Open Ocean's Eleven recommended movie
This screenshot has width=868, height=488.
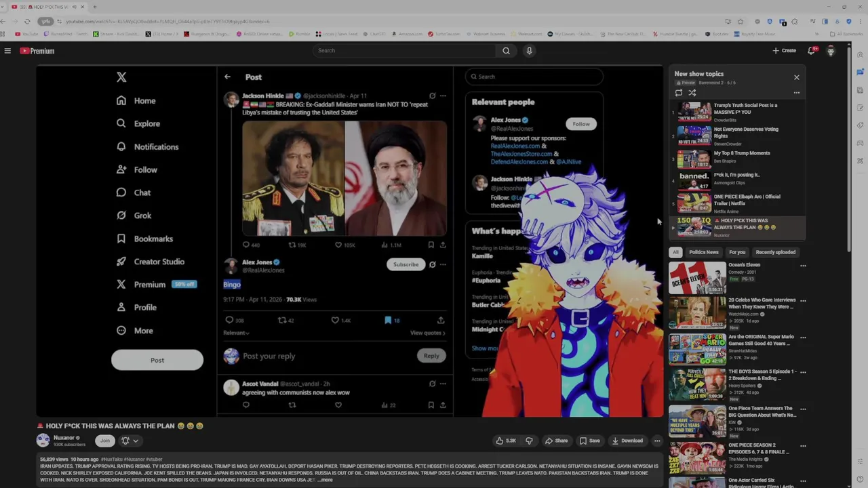point(697,278)
